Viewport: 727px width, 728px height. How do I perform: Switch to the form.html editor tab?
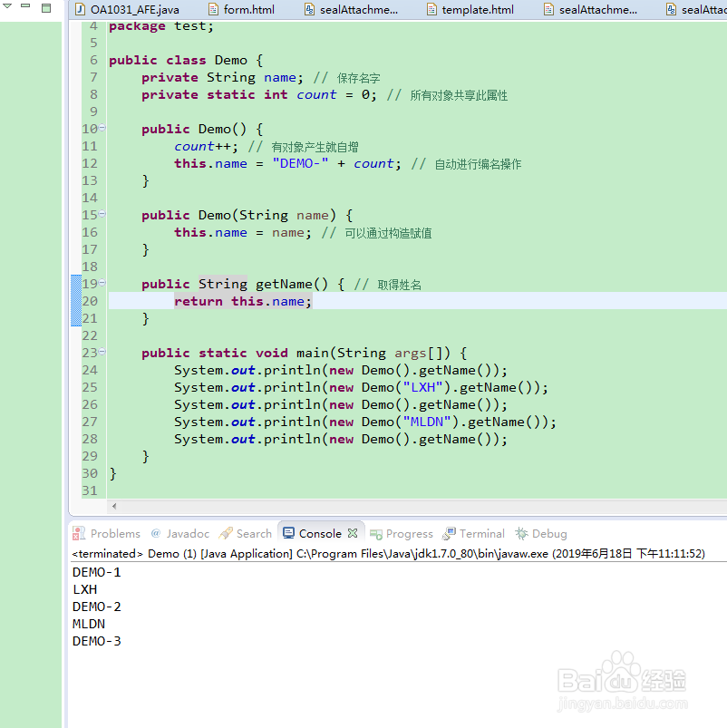click(x=242, y=9)
